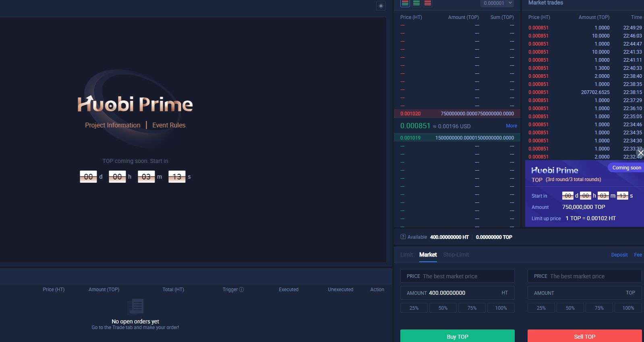
Task: Select the sell order row at price 0.001020
Action: (x=457, y=114)
